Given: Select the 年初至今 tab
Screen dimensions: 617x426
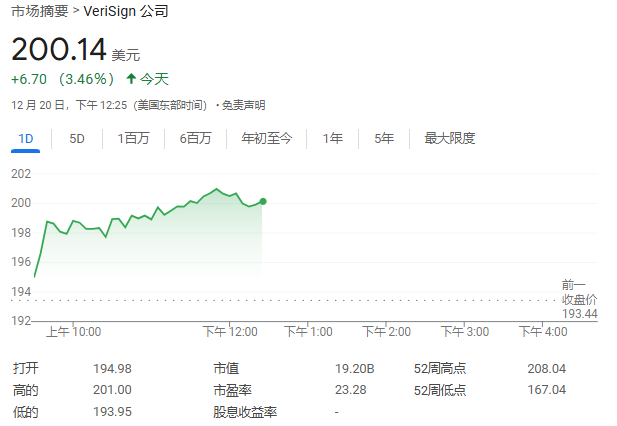Looking at the screenshot, I should [266, 138].
